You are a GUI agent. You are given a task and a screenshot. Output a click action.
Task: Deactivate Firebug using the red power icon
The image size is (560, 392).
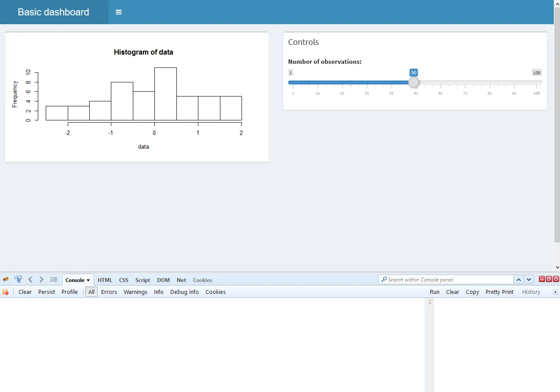pyautogui.click(x=556, y=279)
